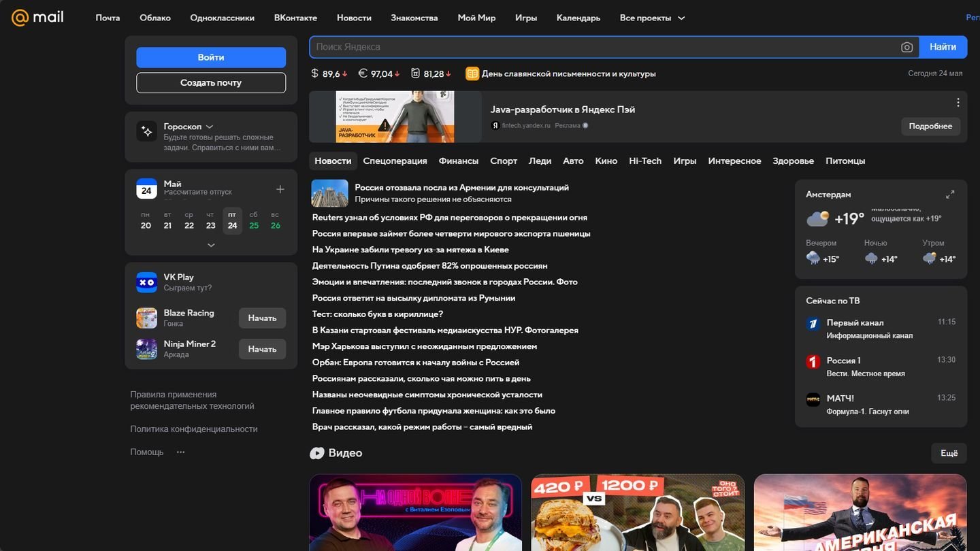Switch to the Hi-Tech news tab
This screenshot has height=551, width=980.
coord(645,161)
